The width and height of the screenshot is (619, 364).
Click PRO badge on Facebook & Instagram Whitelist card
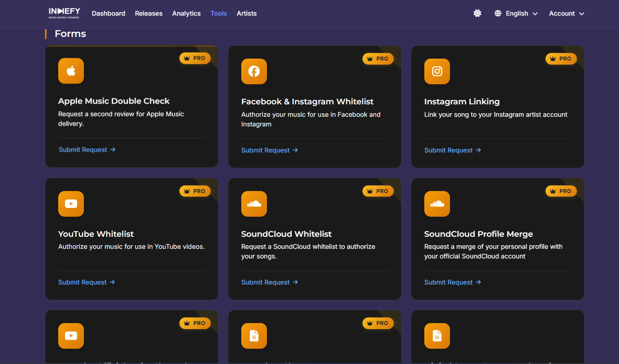point(378,59)
